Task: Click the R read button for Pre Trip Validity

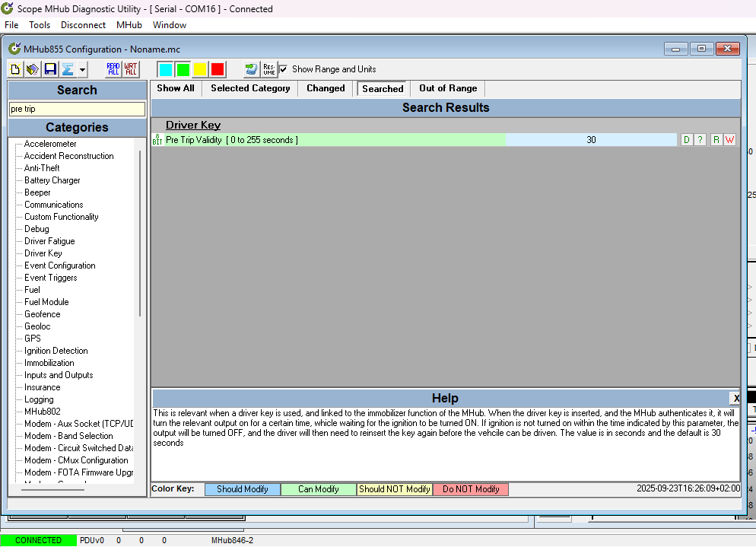Action: tap(716, 140)
